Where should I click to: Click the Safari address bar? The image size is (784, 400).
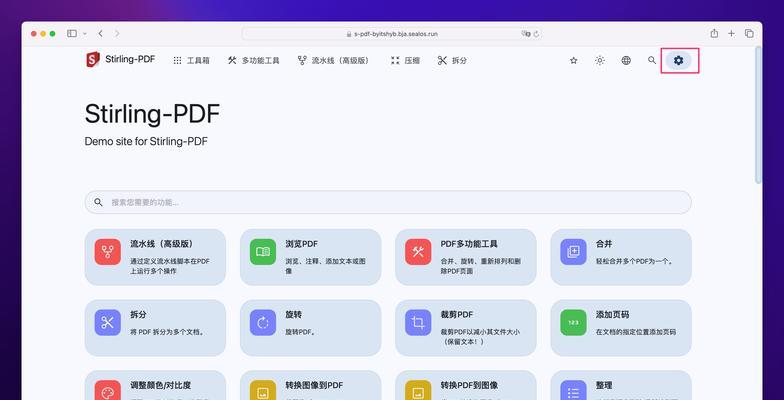pyautogui.click(x=392, y=34)
